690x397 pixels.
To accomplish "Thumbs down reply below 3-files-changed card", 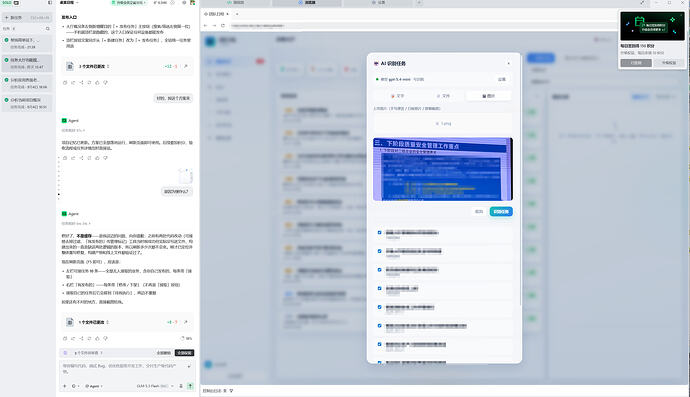I will 106,83.
